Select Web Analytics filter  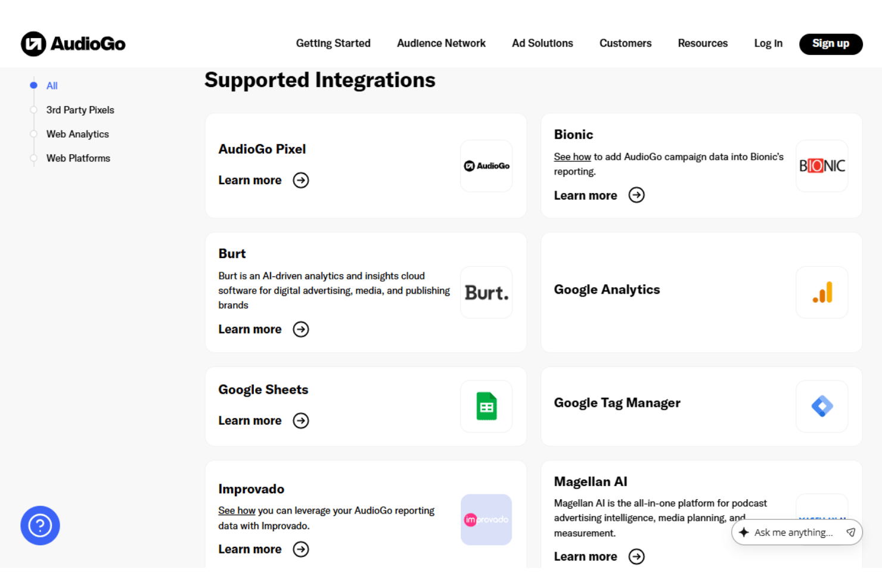(77, 134)
